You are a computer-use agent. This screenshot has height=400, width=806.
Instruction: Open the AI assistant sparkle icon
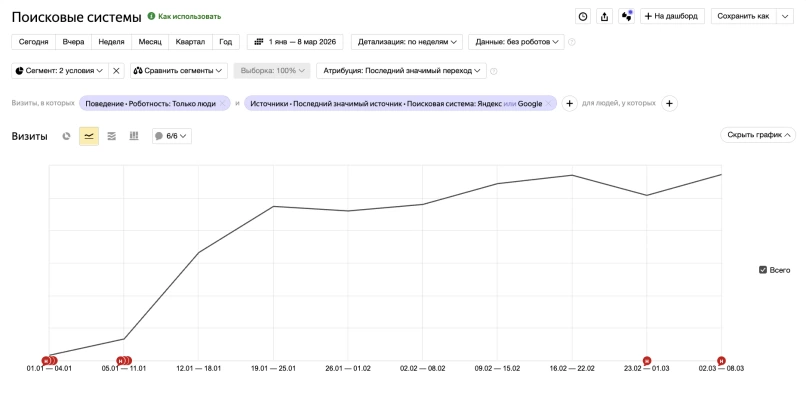[626, 16]
